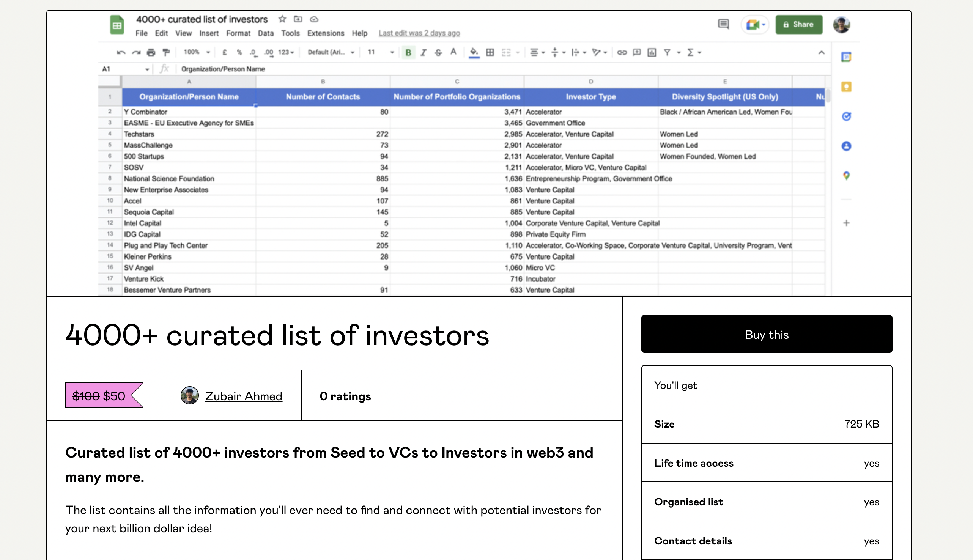Viewport: 973px width, 560px height.
Task: Open the View menu
Action: (x=183, y=33)
